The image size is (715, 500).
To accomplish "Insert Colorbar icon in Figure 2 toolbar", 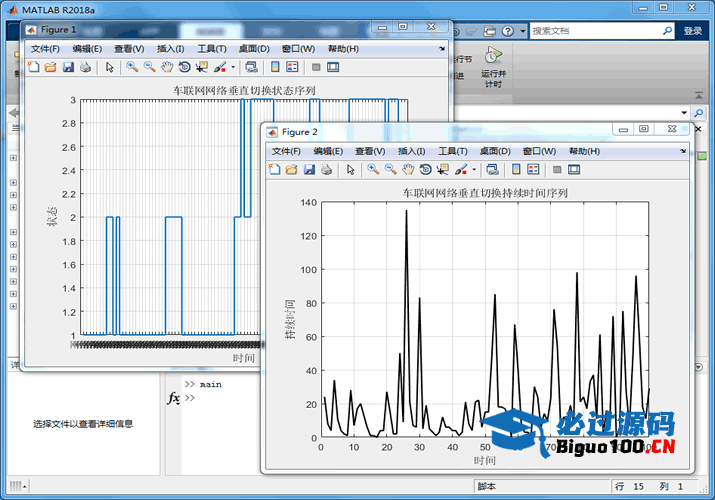I will click(x=516, y=170).
